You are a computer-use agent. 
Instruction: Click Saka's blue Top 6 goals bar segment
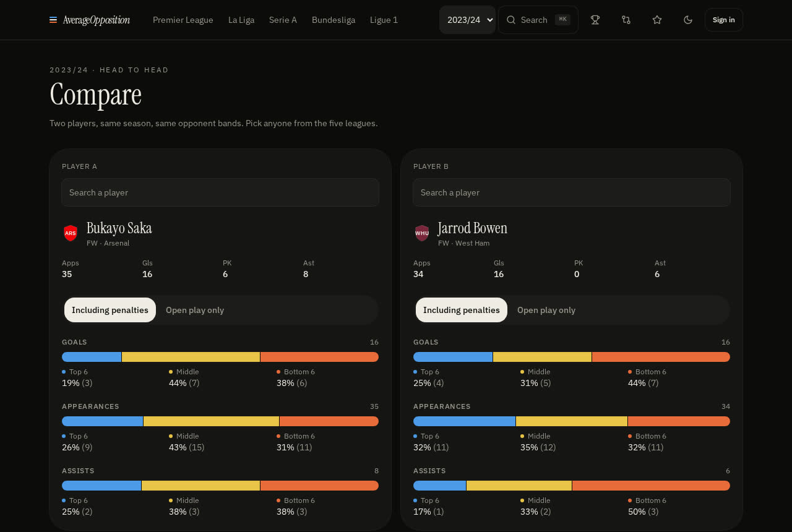pyautogui.click(x=92, y=357)
